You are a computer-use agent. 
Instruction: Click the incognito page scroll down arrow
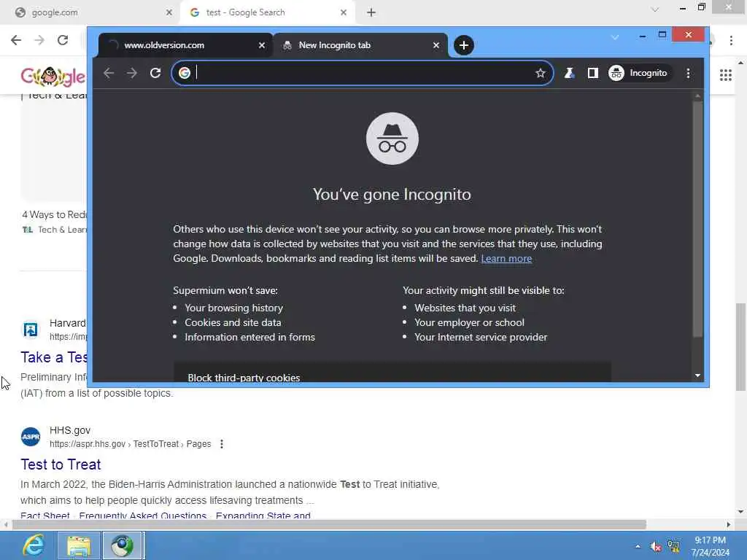coord(697,376)
